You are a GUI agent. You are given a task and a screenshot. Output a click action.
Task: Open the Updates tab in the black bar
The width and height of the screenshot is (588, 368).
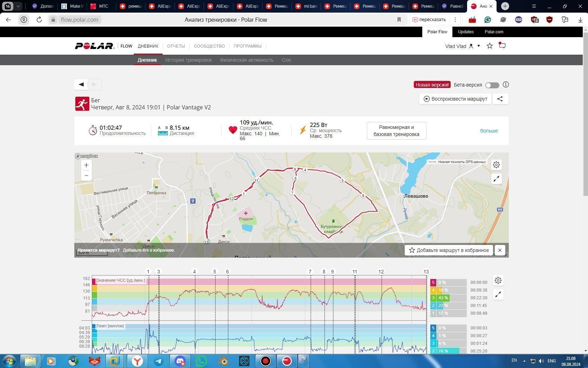[x=466, y=32]
